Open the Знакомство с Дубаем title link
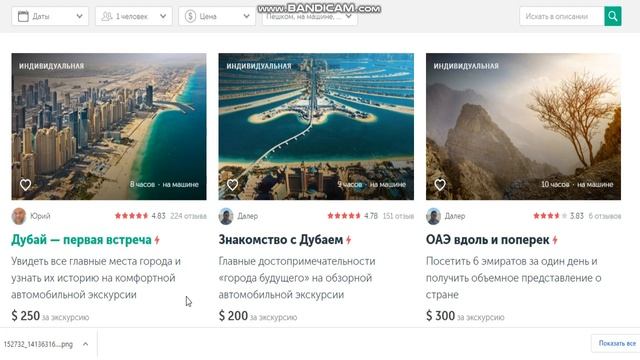 coord(280,240)
